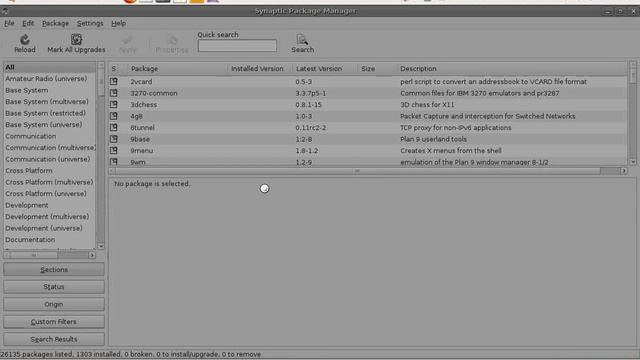The image size is (640, 360).
Task: Click '3D chess for X11' description
Action: [x=427, y=104]
